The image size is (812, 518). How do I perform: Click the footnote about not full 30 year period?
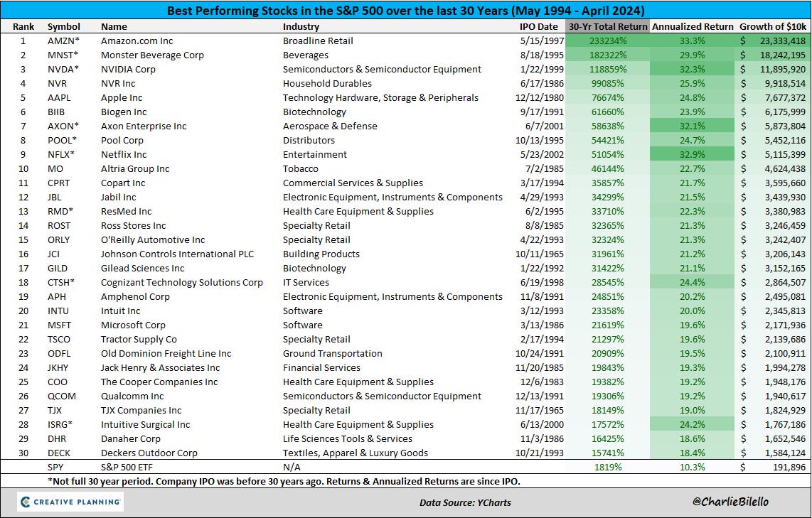point(283,481)
